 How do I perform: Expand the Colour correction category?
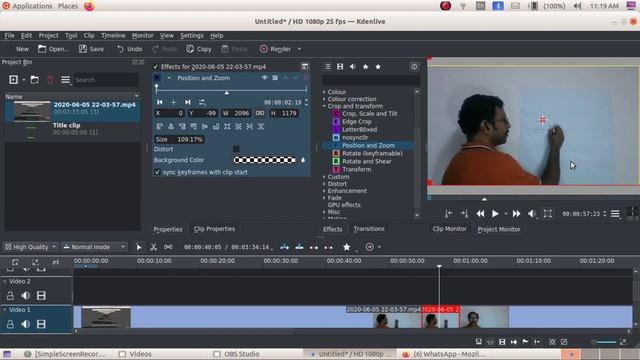tap(324, 99)
